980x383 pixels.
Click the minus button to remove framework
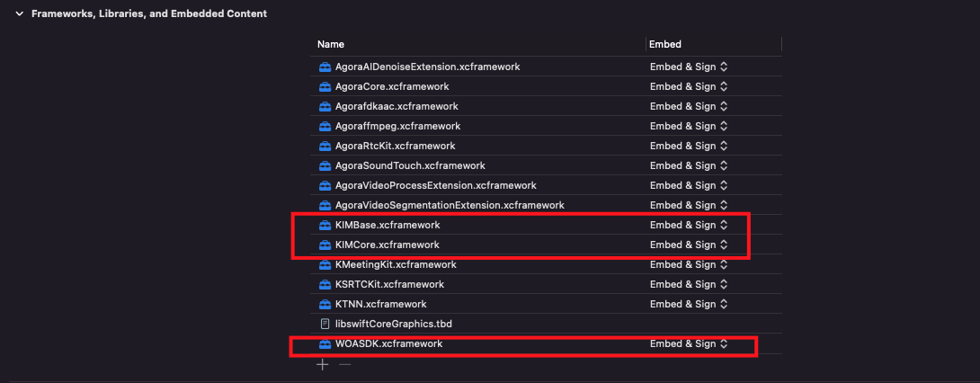pos(344,365)
